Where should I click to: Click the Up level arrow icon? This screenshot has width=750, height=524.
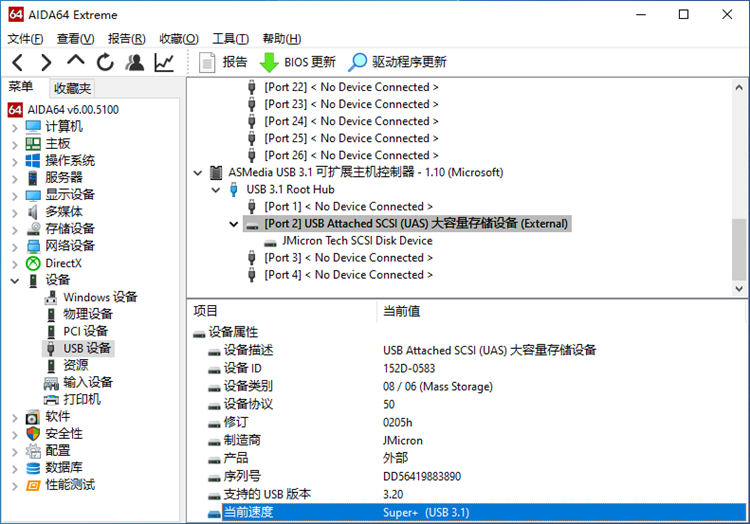75,62
